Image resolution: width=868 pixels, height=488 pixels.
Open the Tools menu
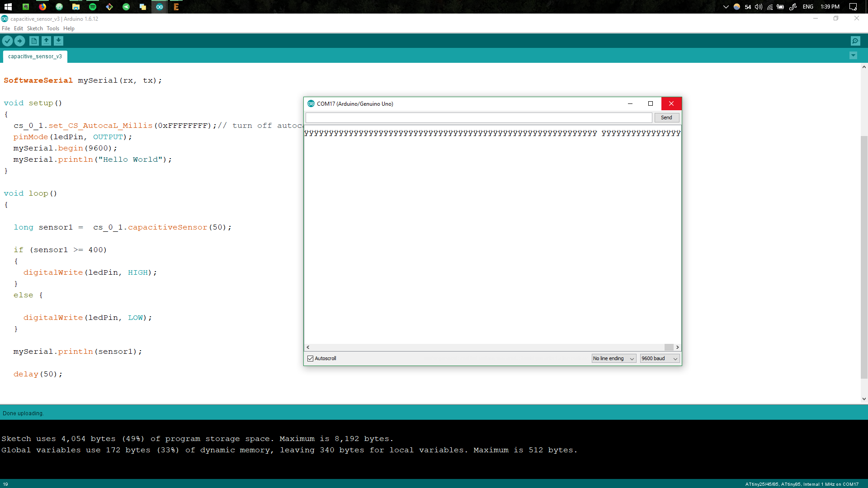pos(53,28)
